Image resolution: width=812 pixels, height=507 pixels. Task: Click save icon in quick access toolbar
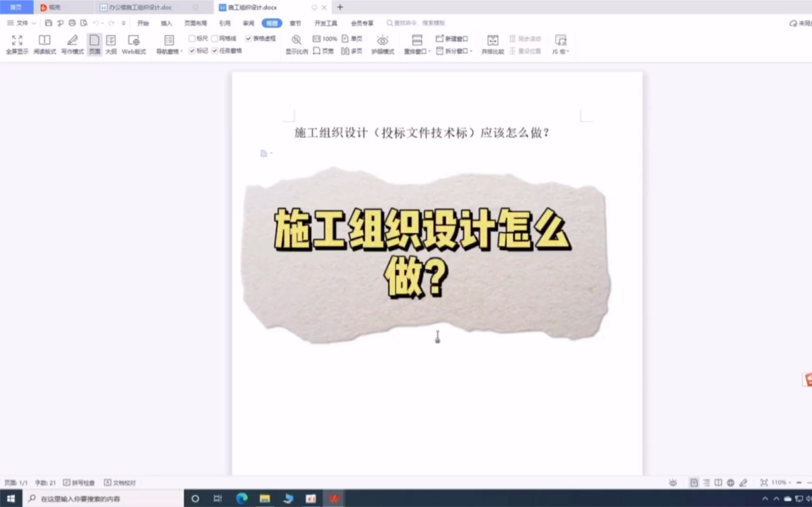(48, 23)
